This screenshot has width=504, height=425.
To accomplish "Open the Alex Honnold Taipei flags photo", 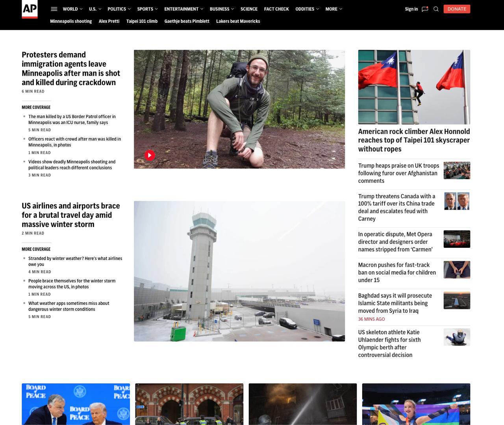I will (414, 87).
